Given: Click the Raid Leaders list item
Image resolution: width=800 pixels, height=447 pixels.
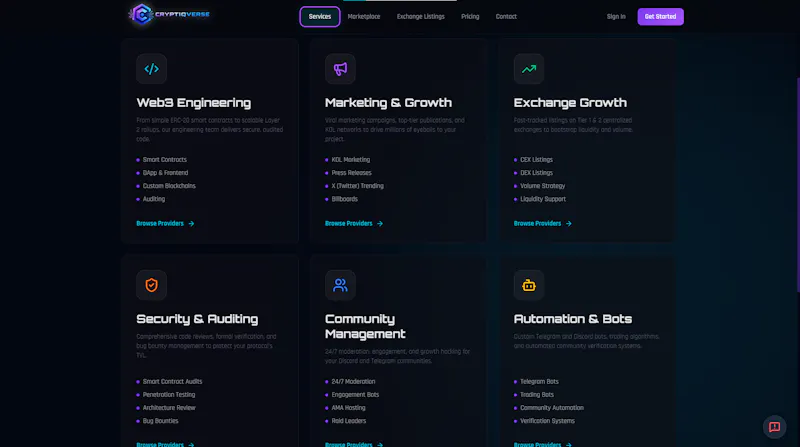Looking at the screenshot, I should point(348,421).
